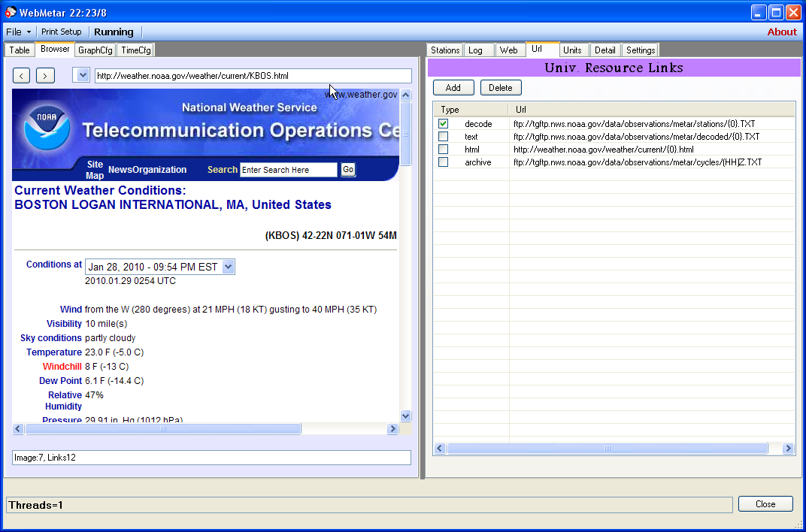Open Print Setup
The height and width of the screenshot is (532, 806).
(62, 32)
